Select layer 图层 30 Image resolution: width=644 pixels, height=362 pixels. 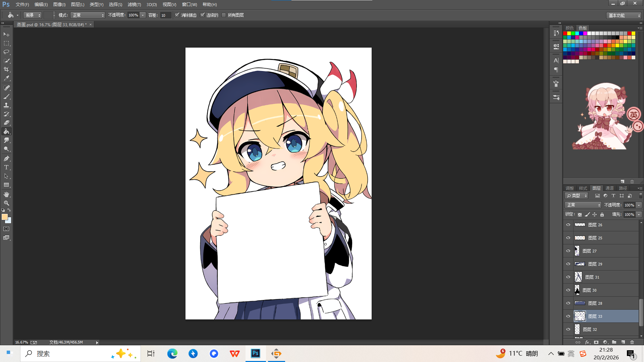(x=601, y=290)
